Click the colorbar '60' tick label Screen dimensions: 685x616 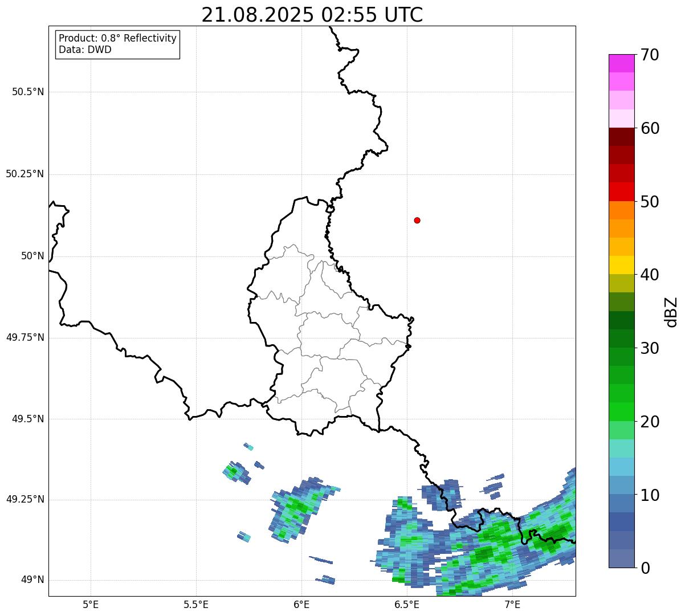650,128
